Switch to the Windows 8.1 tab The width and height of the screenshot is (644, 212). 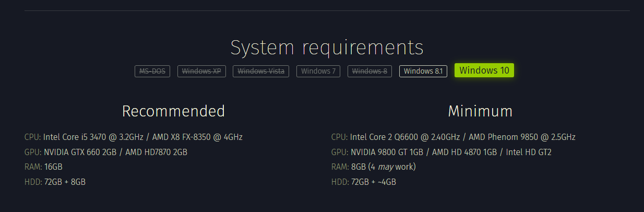click(x=423, y=72)
